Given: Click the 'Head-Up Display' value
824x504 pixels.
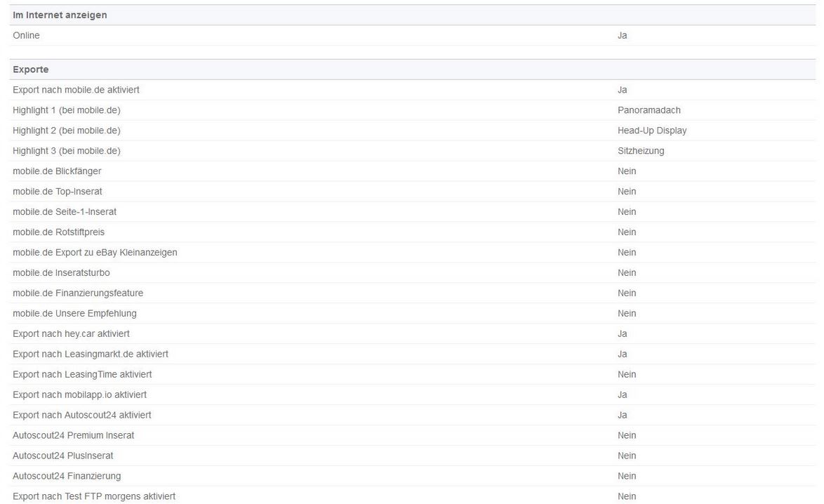Looking at the screenshot, I should (652, 131).
